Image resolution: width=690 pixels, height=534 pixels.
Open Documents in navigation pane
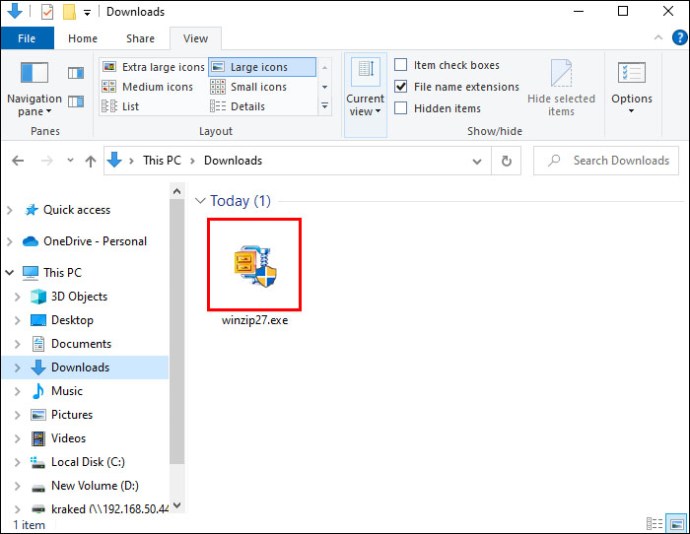81,343
